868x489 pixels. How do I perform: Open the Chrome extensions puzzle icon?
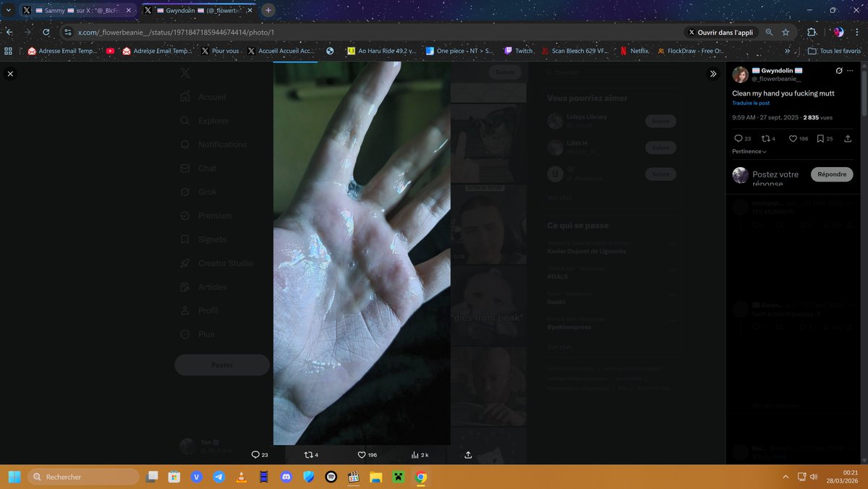[x=812, y=32]
